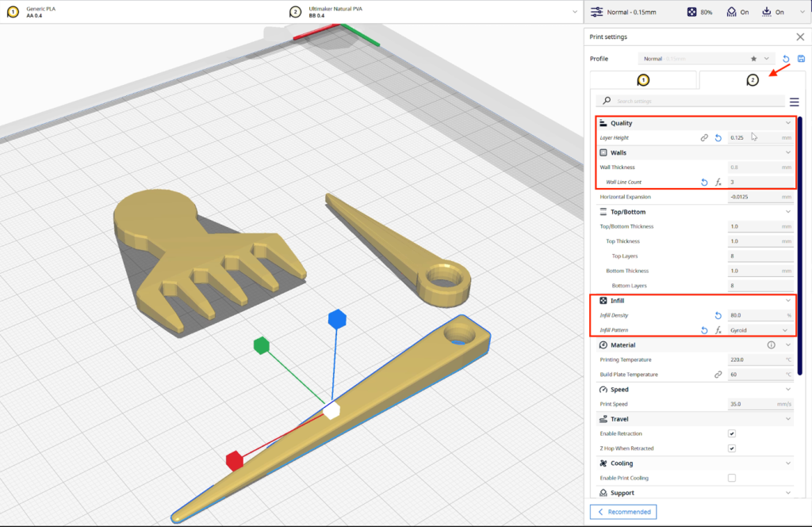Screen dimensions: 812x527
Task: Enable the Print Cooling checkbox
Action: [732, 478]
